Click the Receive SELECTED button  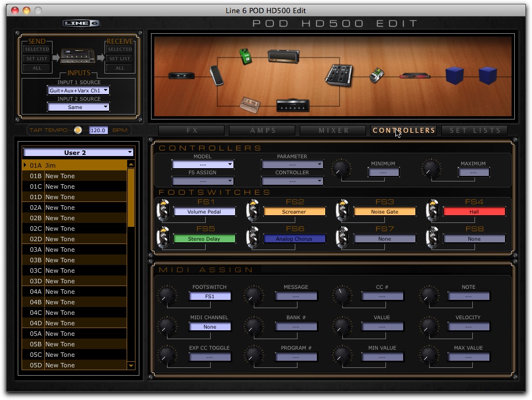pyautogui.click(x=119, y=49)
